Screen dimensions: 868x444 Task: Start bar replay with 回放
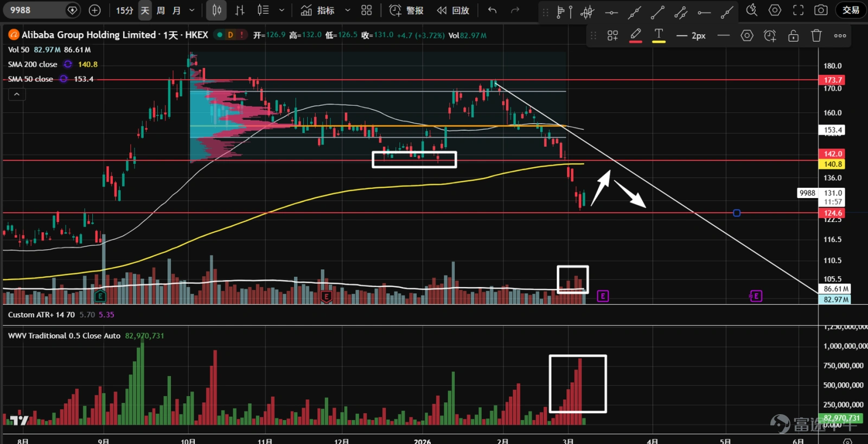(x=454, y=10)
